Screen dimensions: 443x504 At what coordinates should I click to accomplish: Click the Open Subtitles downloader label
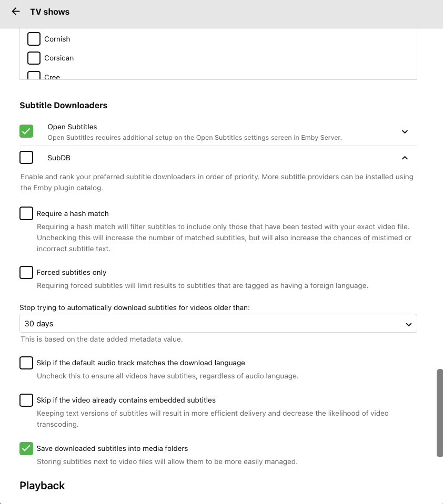(72, 127)
